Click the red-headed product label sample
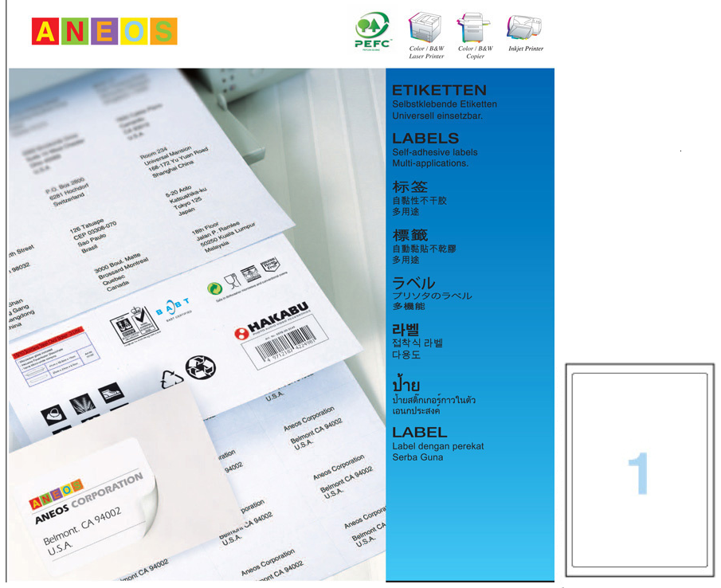Viewport: 721px width, 588px height. point(56,356)
